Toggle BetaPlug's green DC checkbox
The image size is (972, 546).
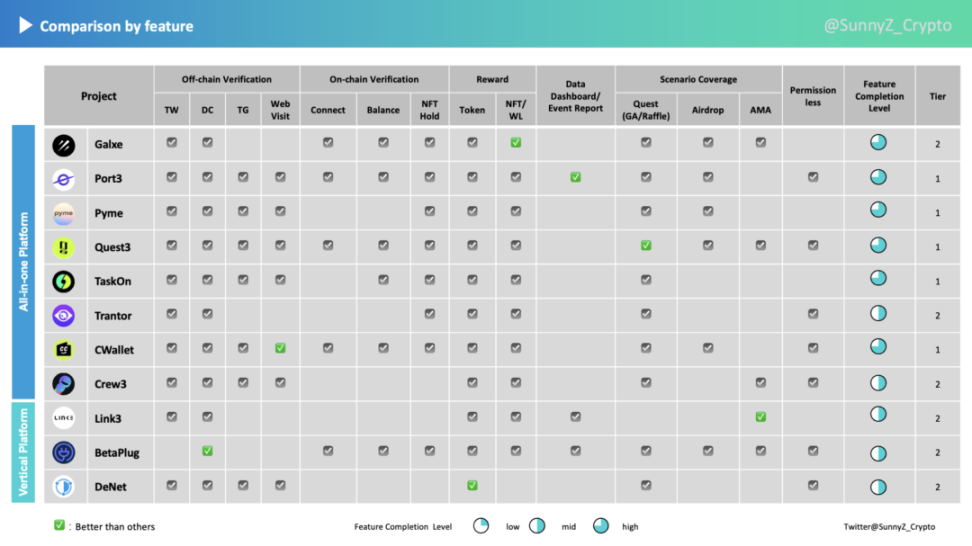[207, 451]
